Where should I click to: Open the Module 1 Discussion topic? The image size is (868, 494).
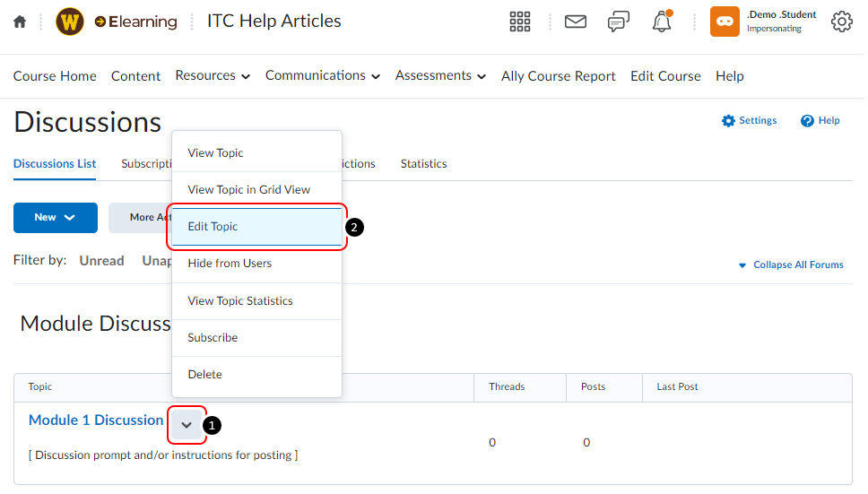(x=96, y=421)
